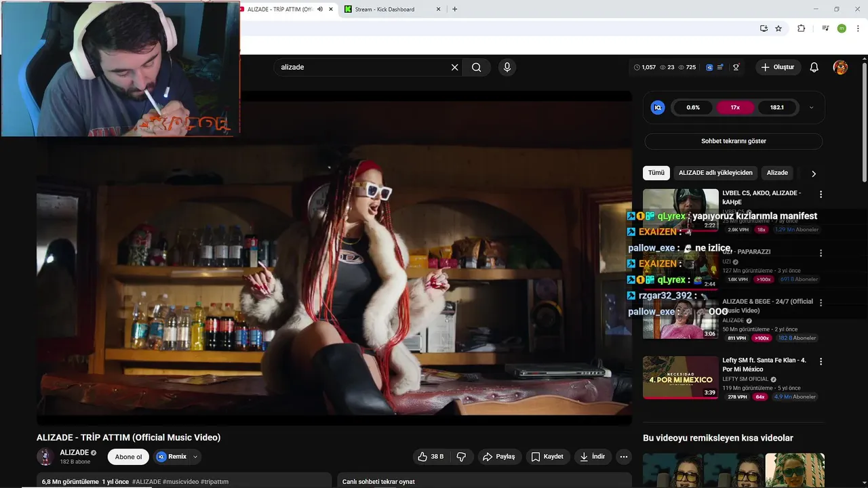
Task: Mute the tab via speaker icon
Action: point(320,9)
